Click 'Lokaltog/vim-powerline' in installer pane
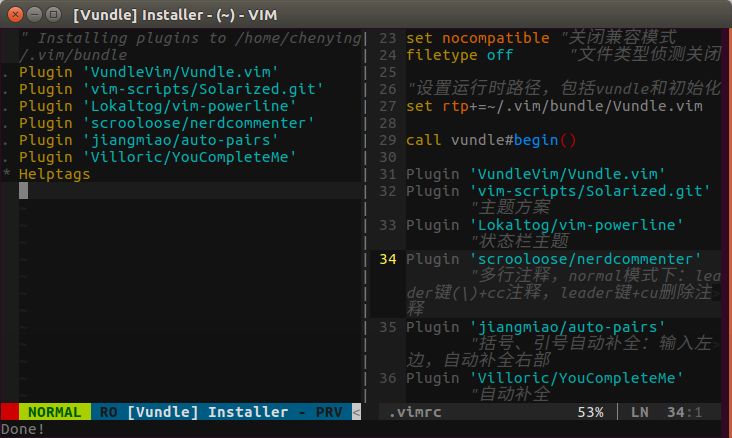This screenshot has height=438, width=732. point(190,106)
